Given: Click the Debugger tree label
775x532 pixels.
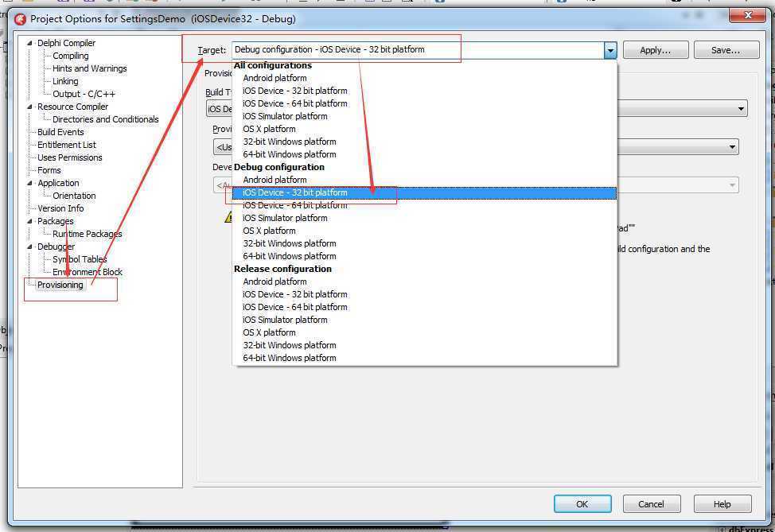Looking at the screenshot, I should (x=56, y=247).
